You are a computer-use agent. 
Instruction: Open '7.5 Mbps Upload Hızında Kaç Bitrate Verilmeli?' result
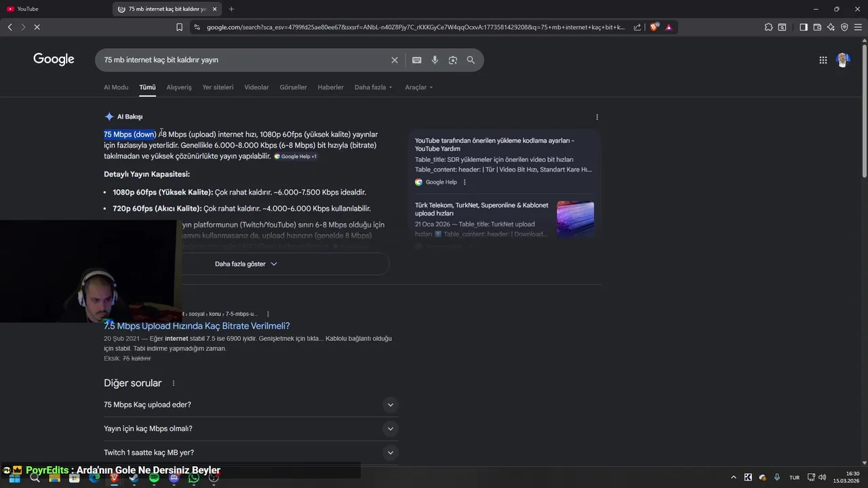tap(197, 326)
